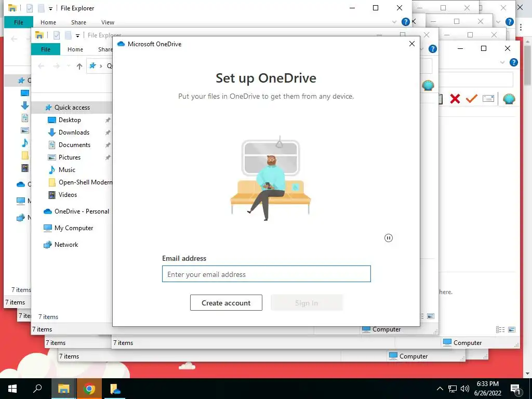Click Quick access star in the address bar
Viewport: 532px width, 399px height.
pyautogui.click(x=92, y=66)
